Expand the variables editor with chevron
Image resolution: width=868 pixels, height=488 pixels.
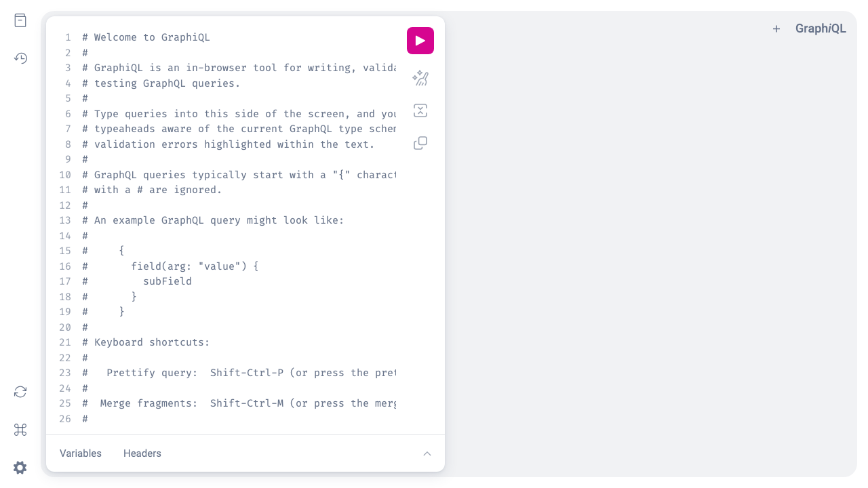(427, 453)
